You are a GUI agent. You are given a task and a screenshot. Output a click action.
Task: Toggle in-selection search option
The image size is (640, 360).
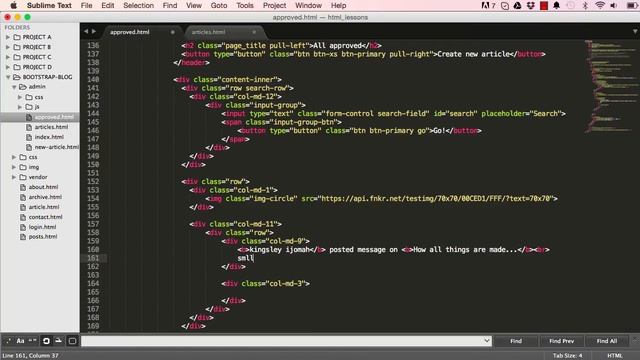[59, 341]
